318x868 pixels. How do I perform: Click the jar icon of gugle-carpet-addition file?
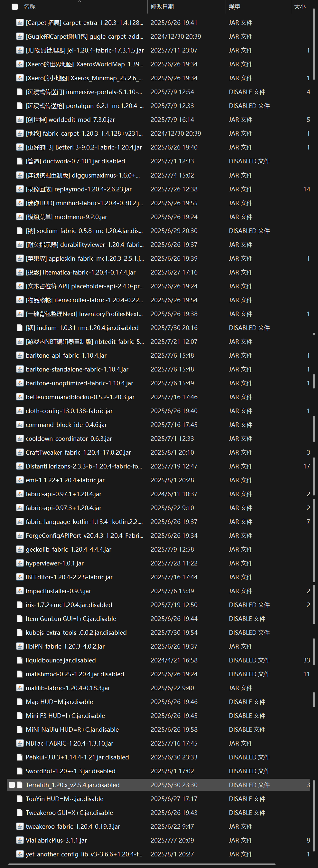20,36
